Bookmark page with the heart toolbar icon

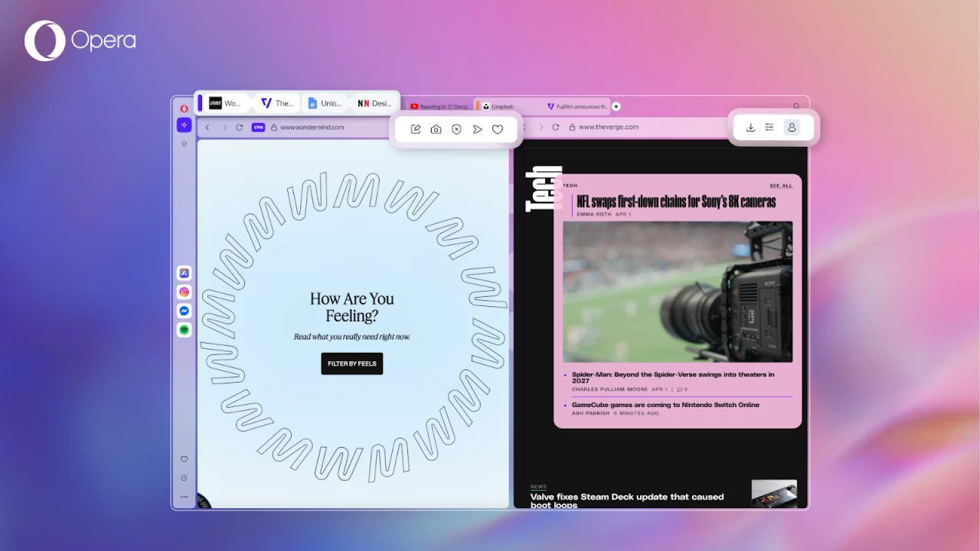[498, 129]
